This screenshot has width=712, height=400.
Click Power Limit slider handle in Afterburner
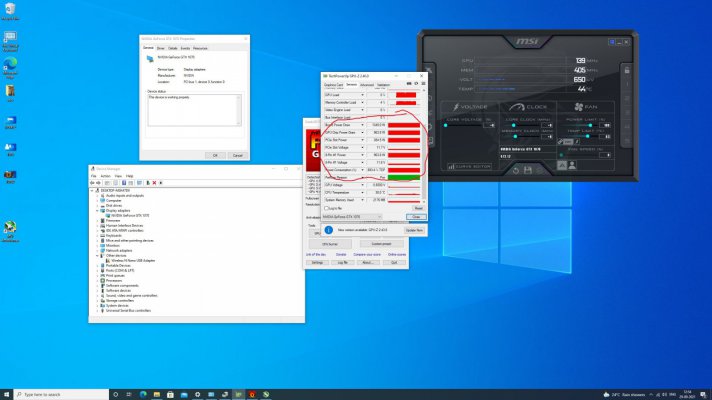[590, 125]
